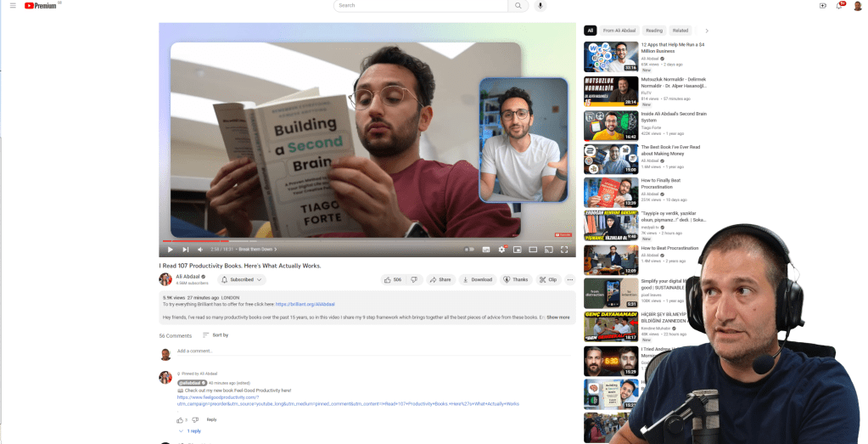Click the Thanks button
This screenshot has width=868, height=444.
coord(515,279)
